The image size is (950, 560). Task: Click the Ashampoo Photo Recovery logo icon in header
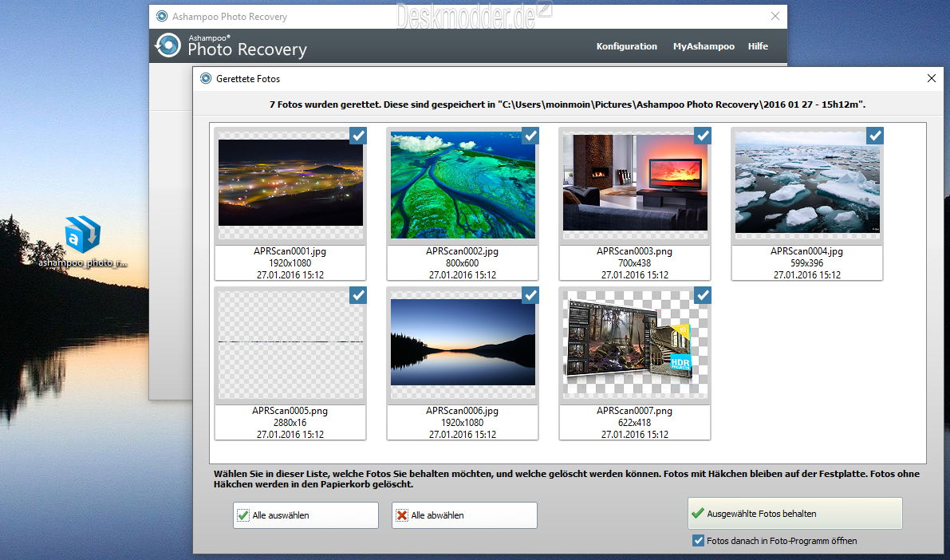click(168, 45)
